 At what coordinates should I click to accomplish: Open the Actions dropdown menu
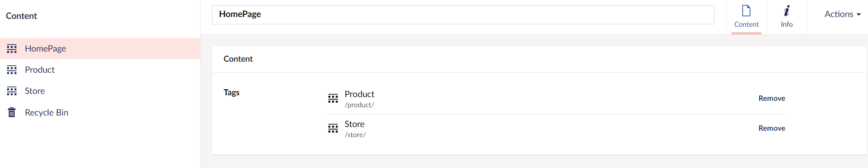[x=843, y=14]
